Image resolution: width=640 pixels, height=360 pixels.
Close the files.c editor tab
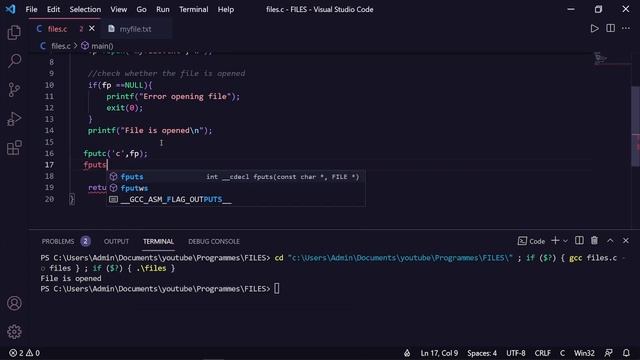(x=92, y=29)
